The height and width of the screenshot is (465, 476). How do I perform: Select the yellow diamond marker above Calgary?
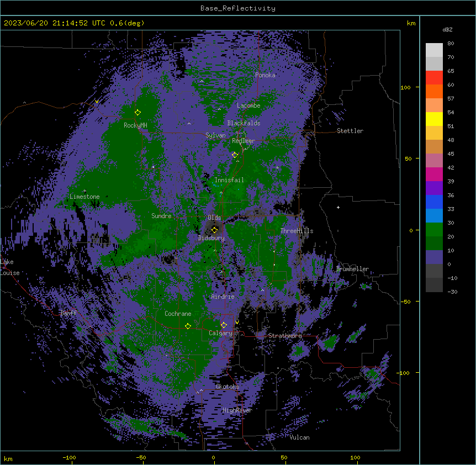[x=224, y=325]
